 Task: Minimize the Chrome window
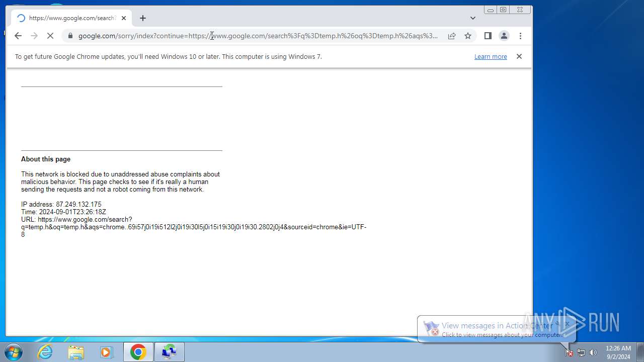coord(490,10)
